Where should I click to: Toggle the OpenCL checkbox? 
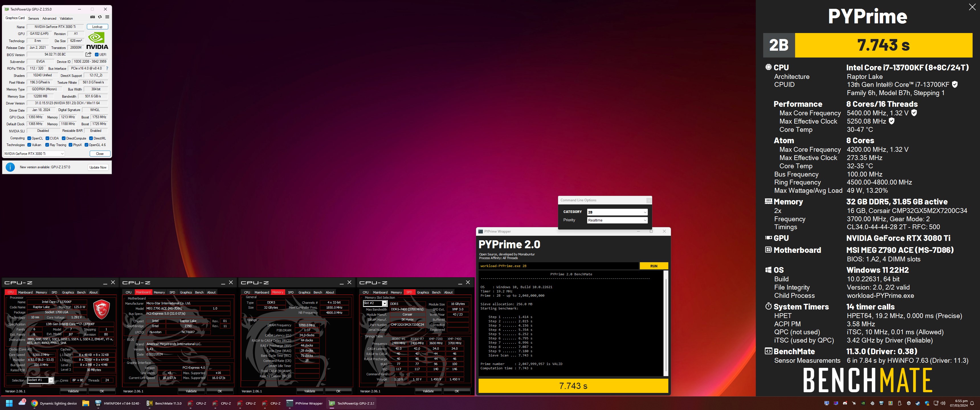tap(29, 138)
